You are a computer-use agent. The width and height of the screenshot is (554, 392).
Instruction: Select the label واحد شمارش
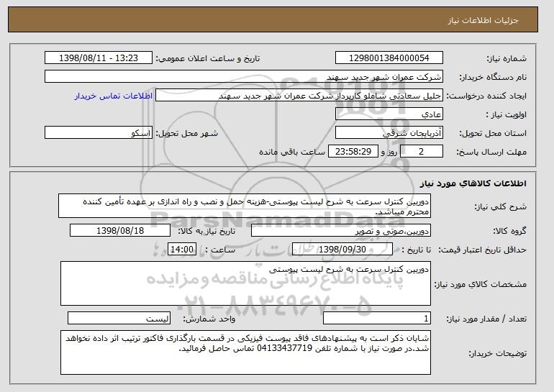tap(209, 319)
